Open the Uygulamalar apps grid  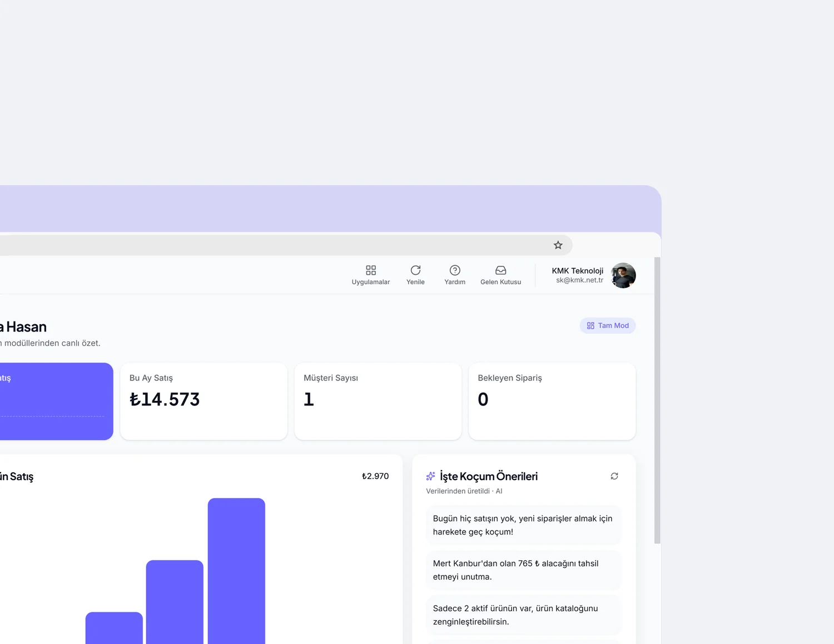click(371, 275)
